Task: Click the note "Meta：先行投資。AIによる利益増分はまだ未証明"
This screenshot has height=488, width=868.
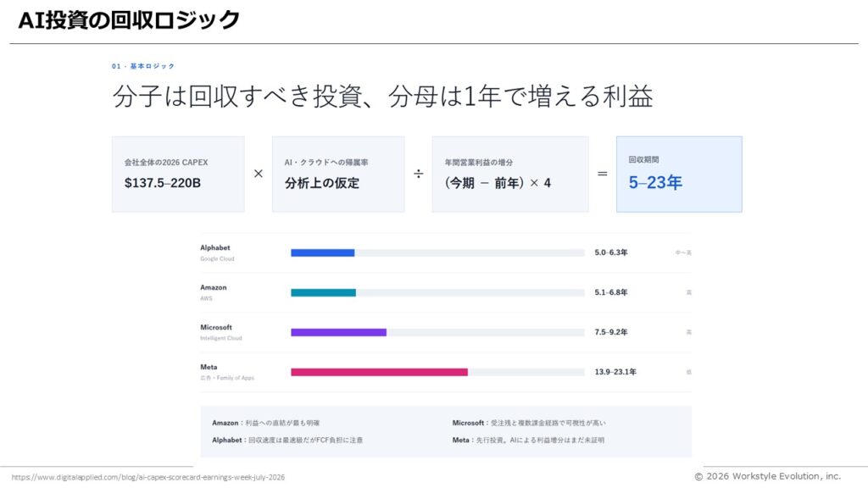Action: [528, 441]
